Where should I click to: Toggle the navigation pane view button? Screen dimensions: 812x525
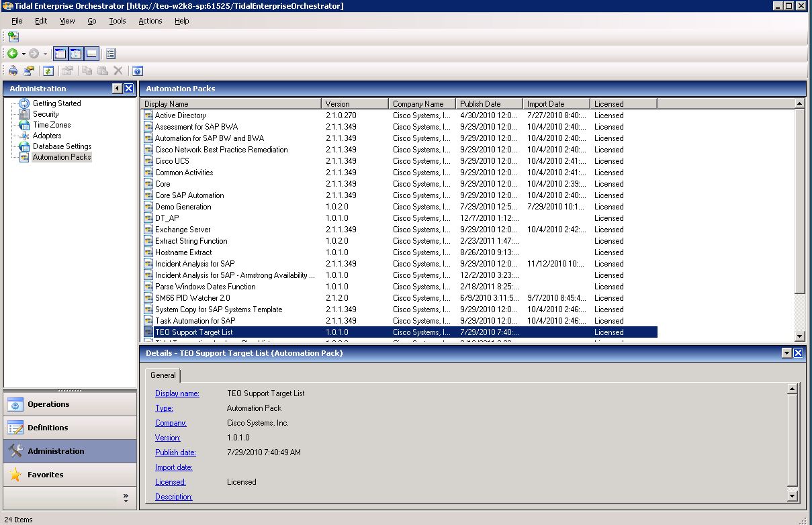tap(61, 54)
